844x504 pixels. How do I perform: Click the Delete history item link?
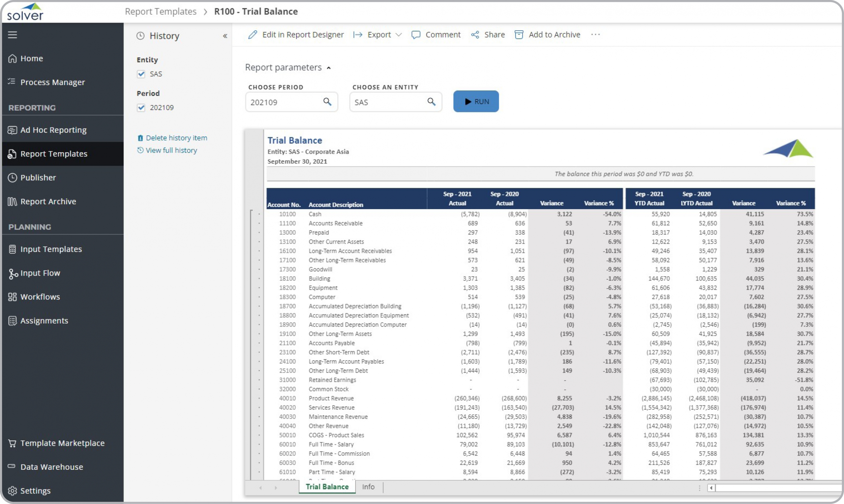click(x=176, y=138)
